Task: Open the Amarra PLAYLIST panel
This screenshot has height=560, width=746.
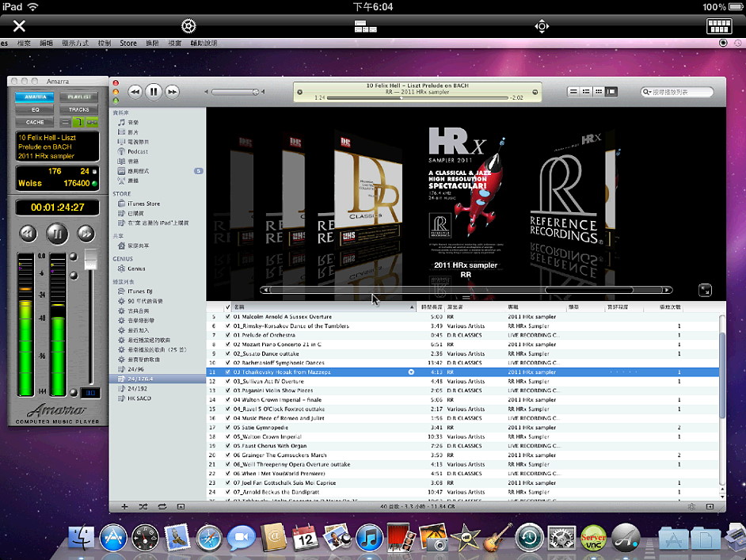Action: point(79,97)
